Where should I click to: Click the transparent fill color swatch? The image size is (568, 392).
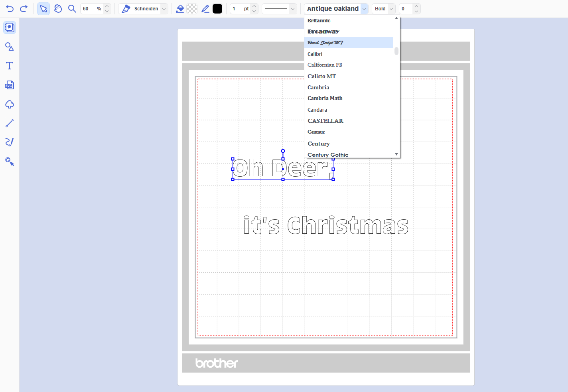[x=192, y=9]
